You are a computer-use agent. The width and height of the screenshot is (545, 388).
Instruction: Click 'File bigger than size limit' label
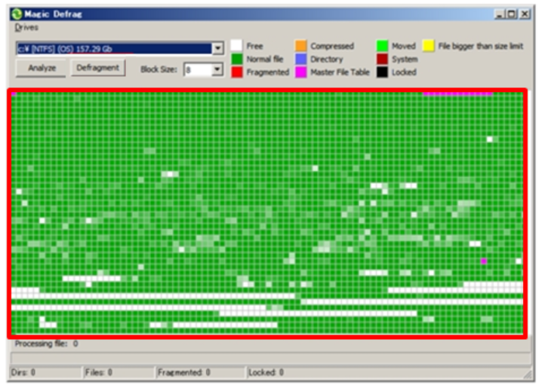click(480, 46)
